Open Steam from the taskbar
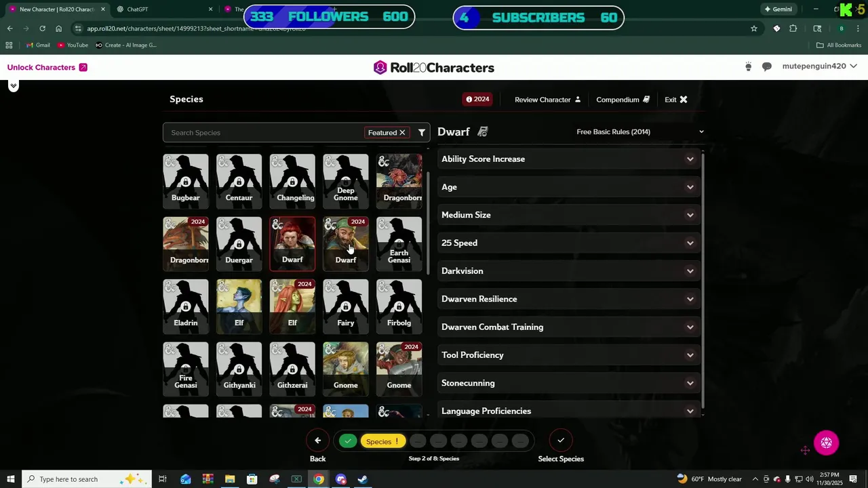The width and height of the screenshot is (868, 488). (363, 479)
